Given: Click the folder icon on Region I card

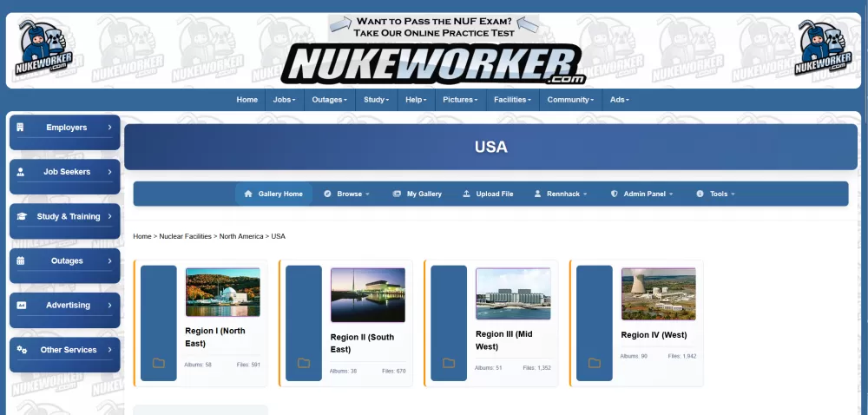Looking at the screenshot, I should click(159, 363).
